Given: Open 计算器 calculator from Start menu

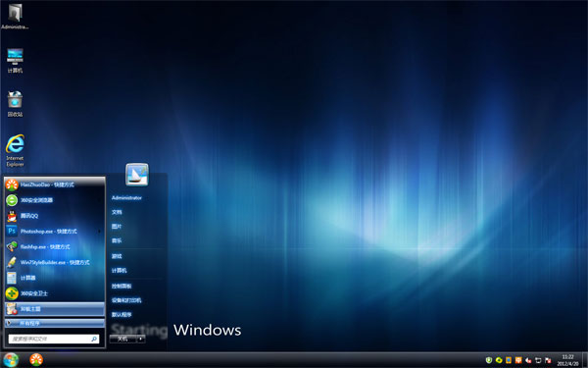Looking at the screenshot, I should 55,278.
